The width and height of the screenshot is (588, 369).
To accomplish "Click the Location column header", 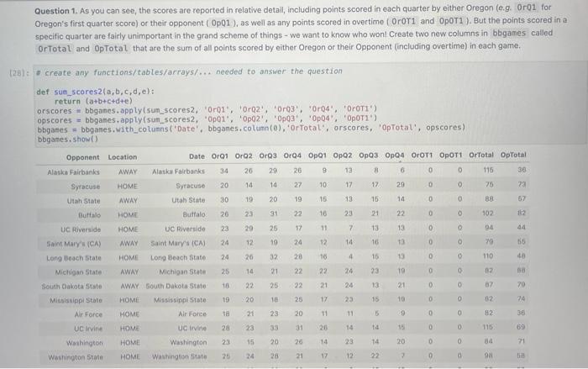I will (123, 157).
